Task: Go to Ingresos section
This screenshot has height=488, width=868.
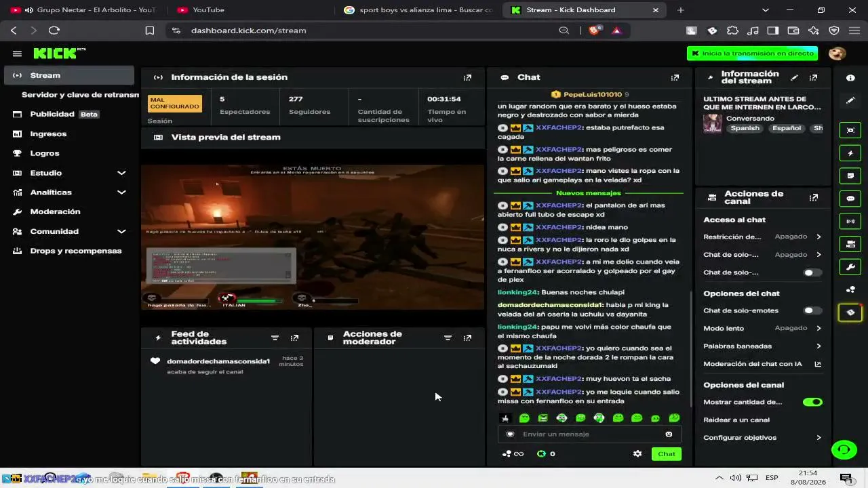Action: click(x=69, y=134)
